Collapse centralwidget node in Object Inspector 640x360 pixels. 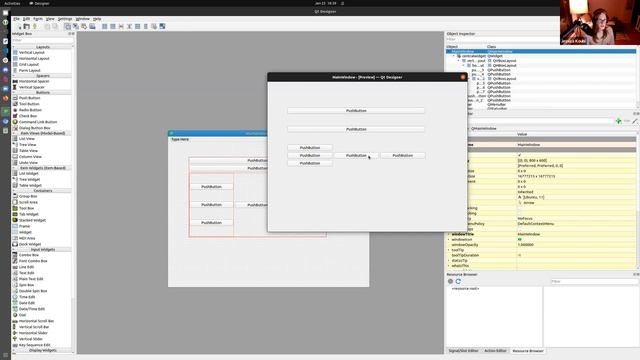[x=454, y=56]
